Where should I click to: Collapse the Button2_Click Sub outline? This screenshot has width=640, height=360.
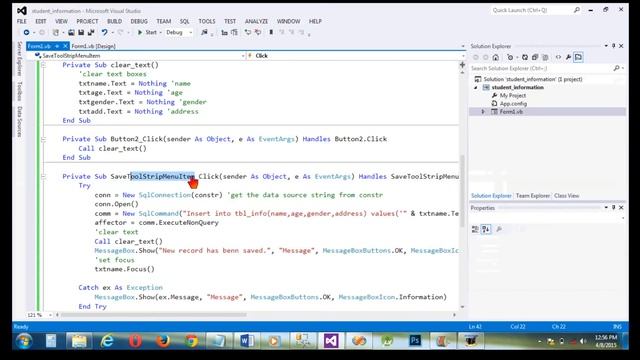pos(43,139)
